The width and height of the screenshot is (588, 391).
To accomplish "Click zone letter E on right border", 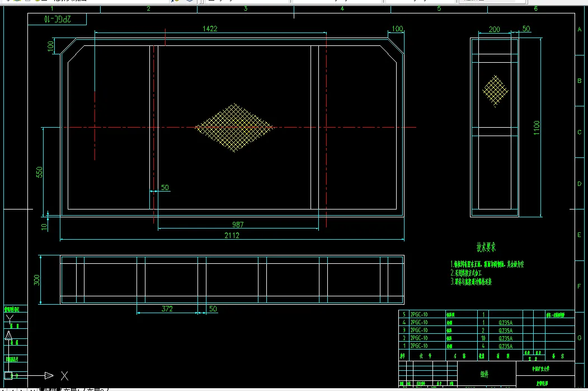I will pyautogui.click(x=580, y=235).
